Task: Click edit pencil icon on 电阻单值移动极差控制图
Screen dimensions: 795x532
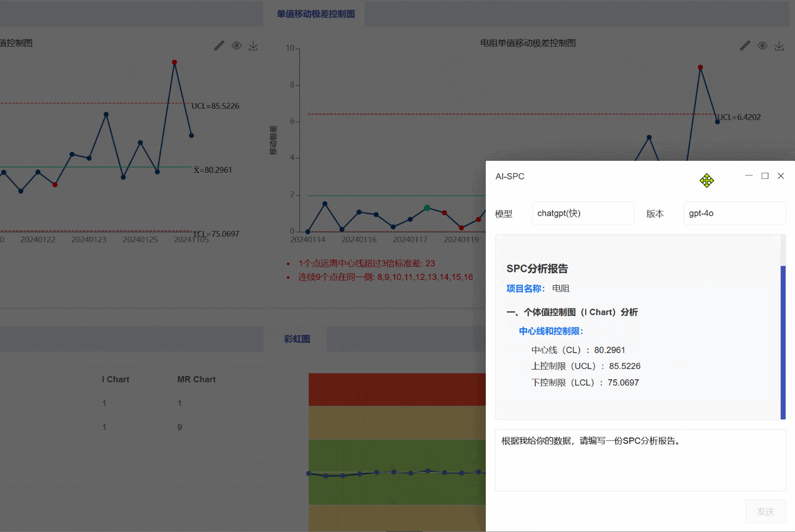Action: click(x=745, y=46)
